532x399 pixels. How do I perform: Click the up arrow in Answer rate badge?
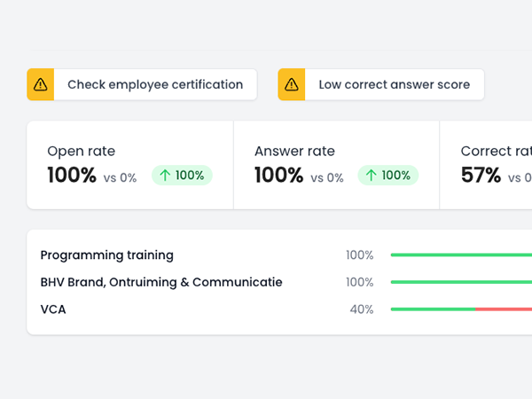pyautogui.click(x=371, y=176)
